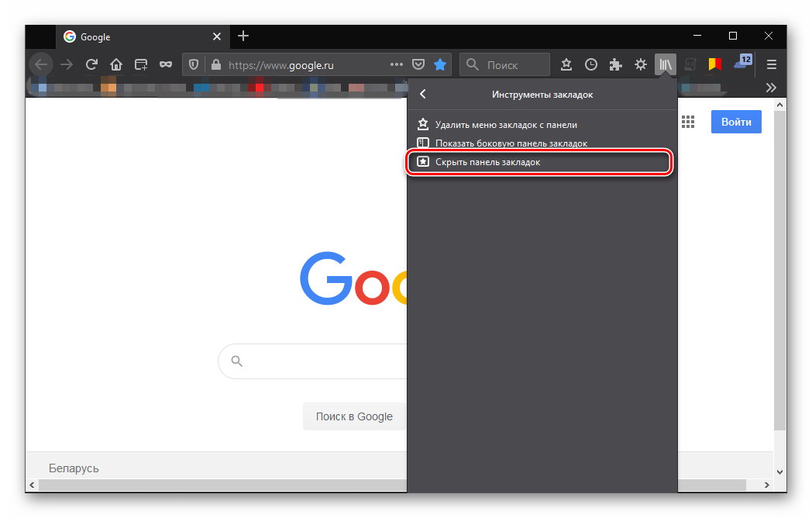
Task: Click the Поиск в Google button
Action: click(355, 416)
